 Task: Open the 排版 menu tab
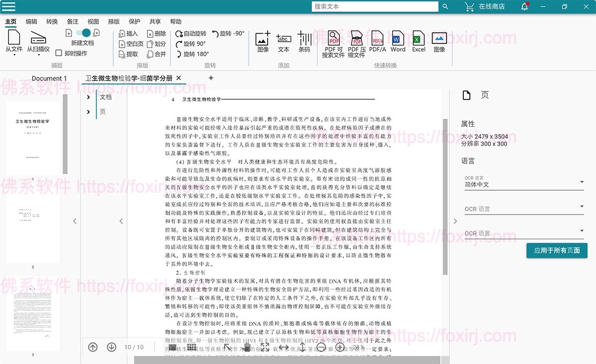[114, 22]
